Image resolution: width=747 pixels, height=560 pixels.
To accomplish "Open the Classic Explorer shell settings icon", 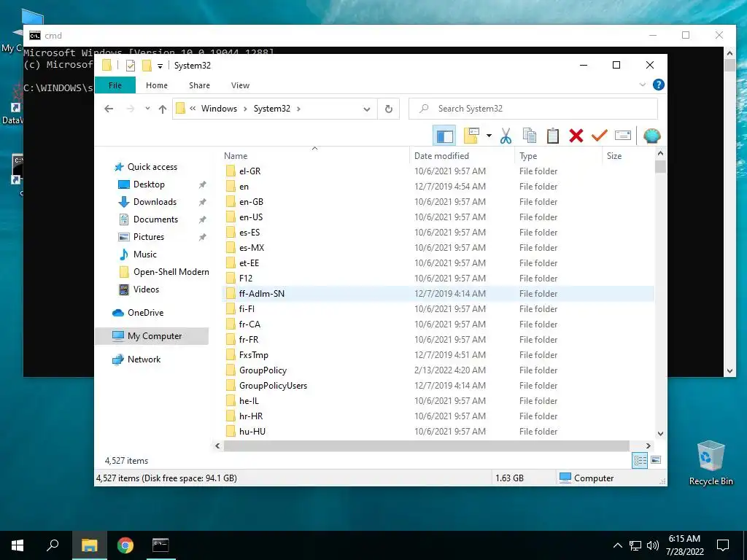I will click(651, 136).
